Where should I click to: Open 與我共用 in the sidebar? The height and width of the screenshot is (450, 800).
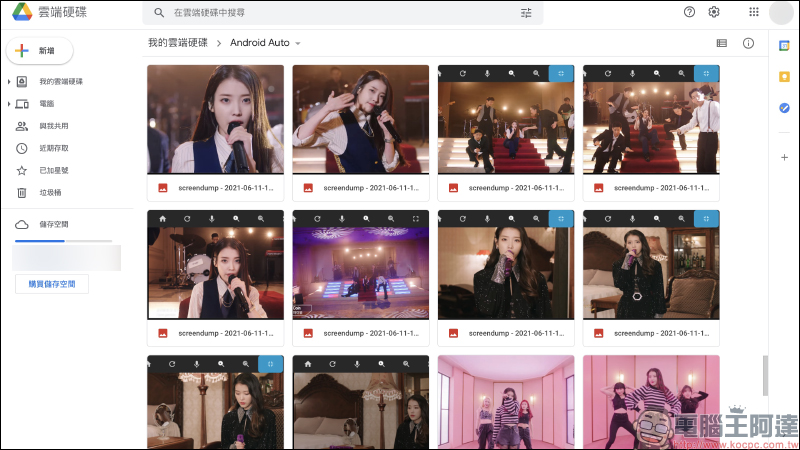click(54, 126)
